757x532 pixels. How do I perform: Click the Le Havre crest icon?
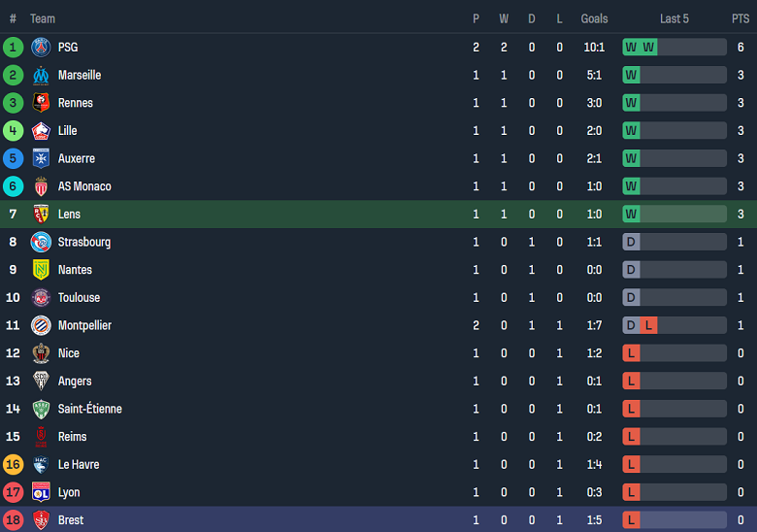click(41, 465)
